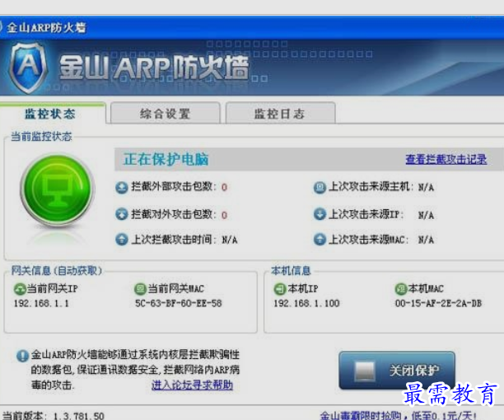
Task: Click the Kingsoft ARP shield logo
Action: click(28, 68)
